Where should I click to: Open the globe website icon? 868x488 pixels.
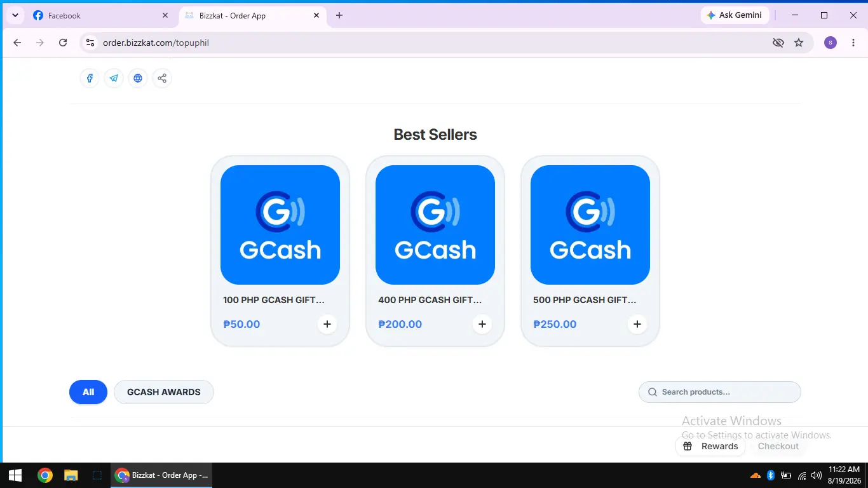pos(138,78)
